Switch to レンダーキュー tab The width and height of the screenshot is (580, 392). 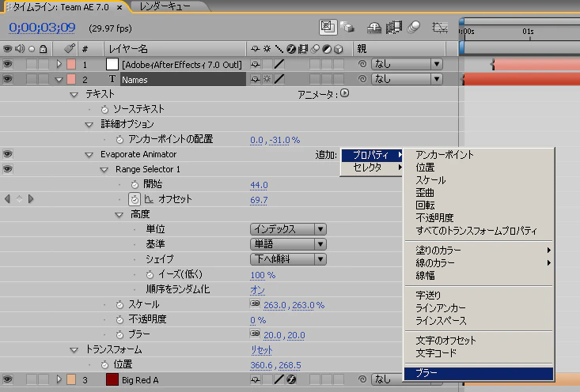point(165,6)
